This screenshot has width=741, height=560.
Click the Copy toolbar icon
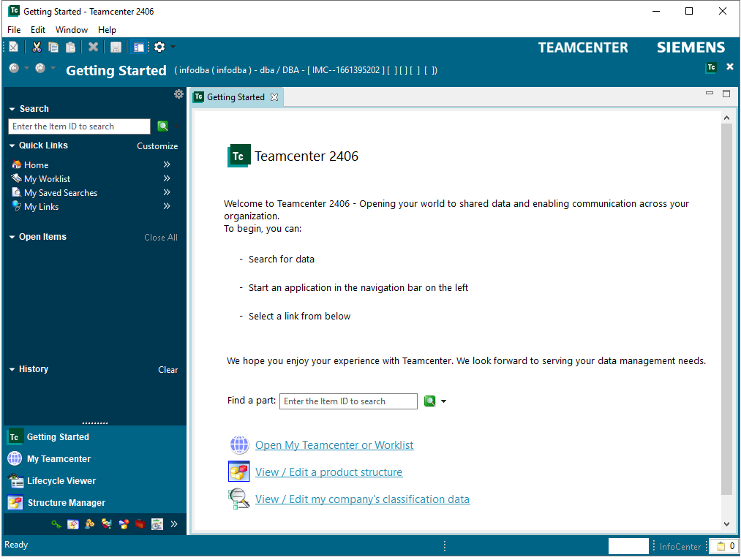point(53,47)
